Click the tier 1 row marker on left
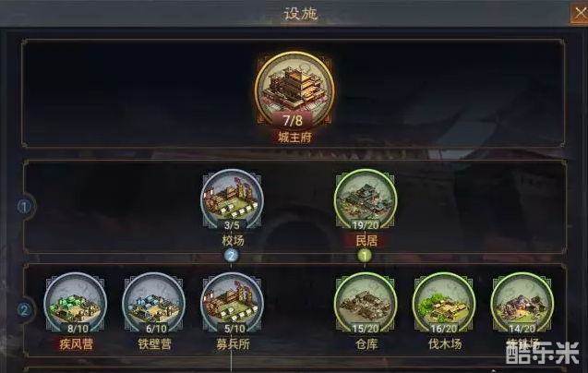Viewport: 588px width, 373px height. click(25, 207)
